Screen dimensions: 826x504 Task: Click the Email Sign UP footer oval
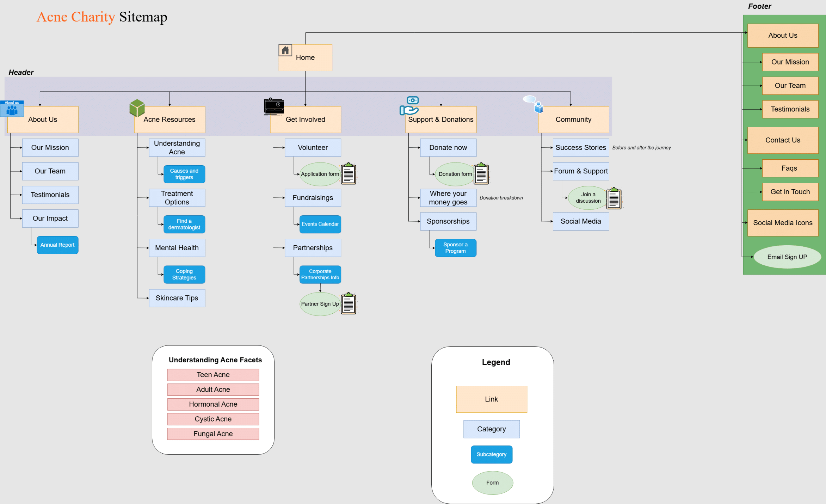(787, 257)
